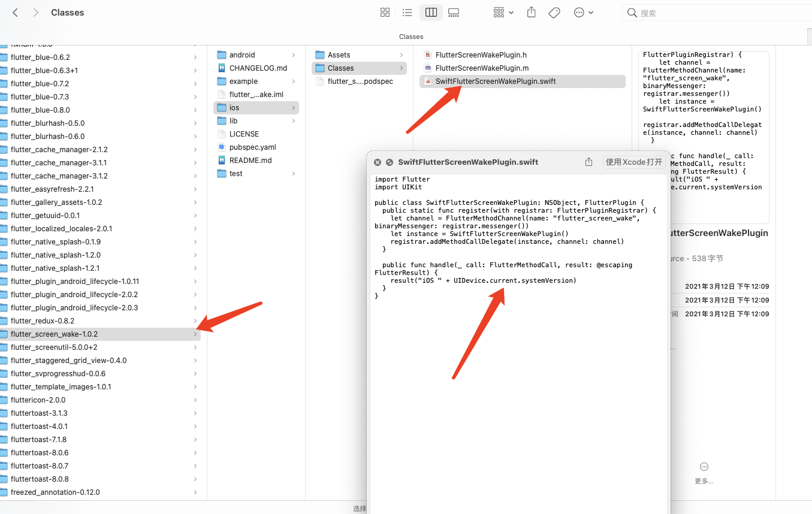Go back with the toolbar back arrow
Viewport: 812px width, 514px height.
pyautogui.click(x=15, y=13)
